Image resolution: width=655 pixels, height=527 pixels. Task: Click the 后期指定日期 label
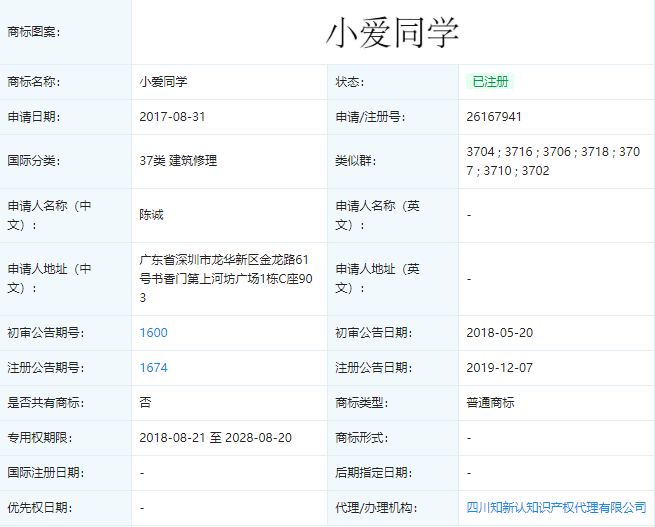(x=374, y=473)
